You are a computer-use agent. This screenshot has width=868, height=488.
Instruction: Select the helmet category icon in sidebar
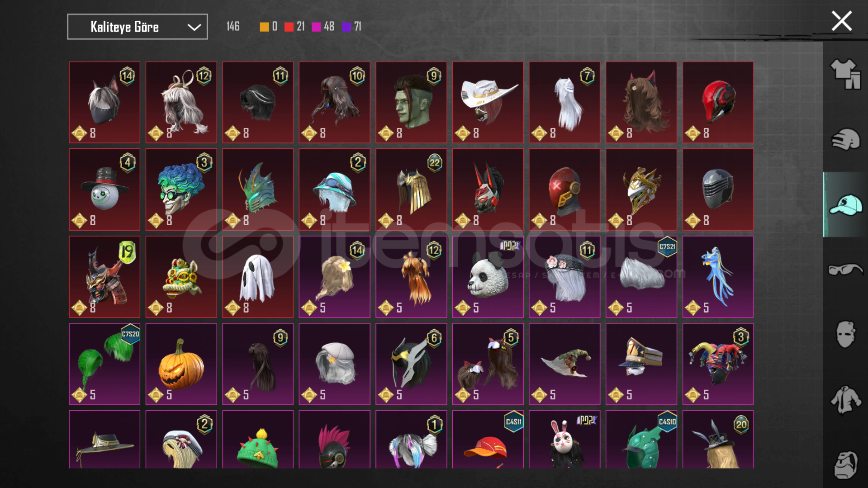845,139
